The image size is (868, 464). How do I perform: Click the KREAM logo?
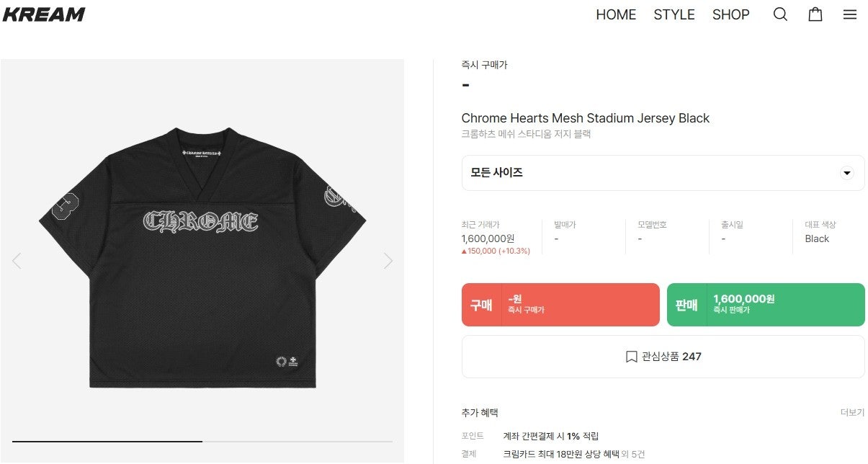(43, 13)
